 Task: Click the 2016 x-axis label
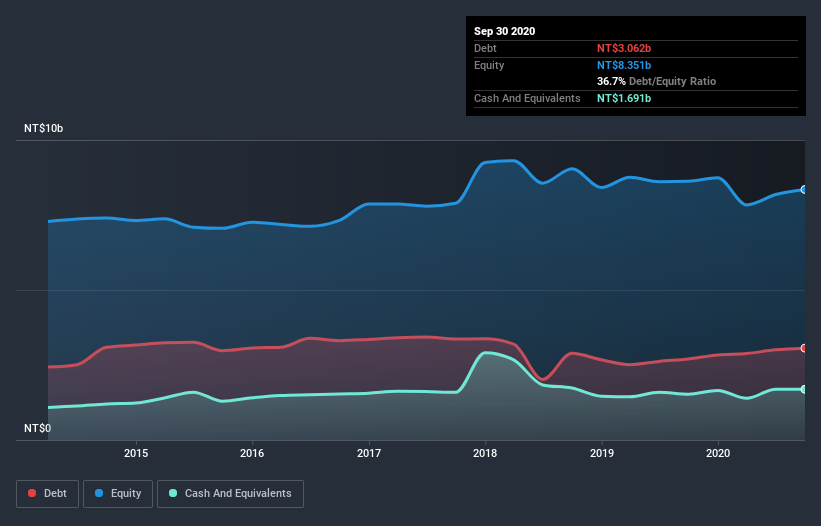(252, 453)
